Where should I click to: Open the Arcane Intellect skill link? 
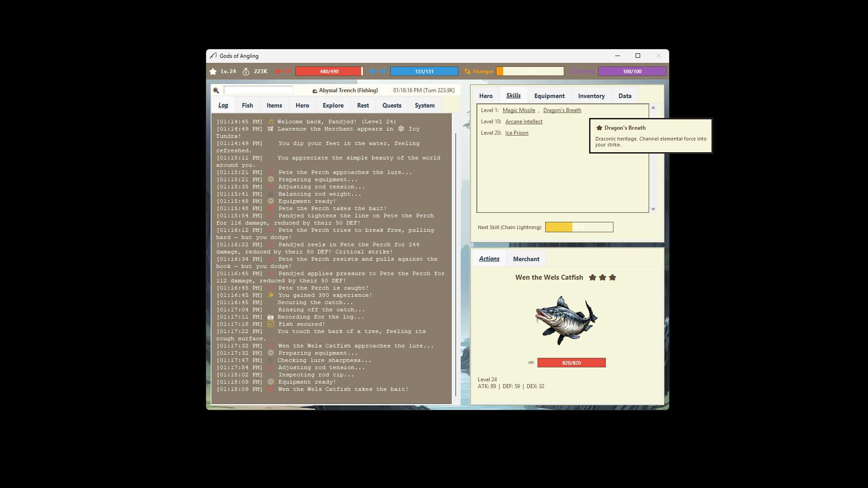[x=524, y=121]
